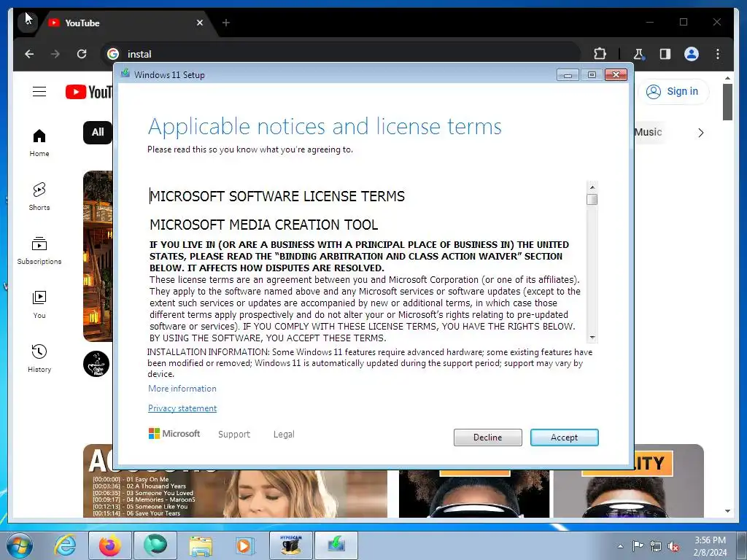Image resolution: width=747 pixels, height=560 pixels.
Task: Select the All filter chip
Action: point(98,133)
